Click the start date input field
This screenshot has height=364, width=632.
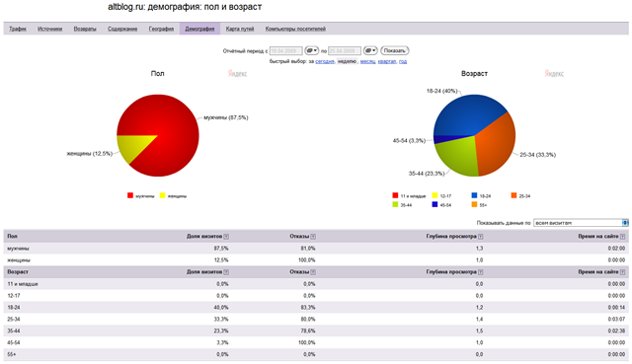click(285, 50)
